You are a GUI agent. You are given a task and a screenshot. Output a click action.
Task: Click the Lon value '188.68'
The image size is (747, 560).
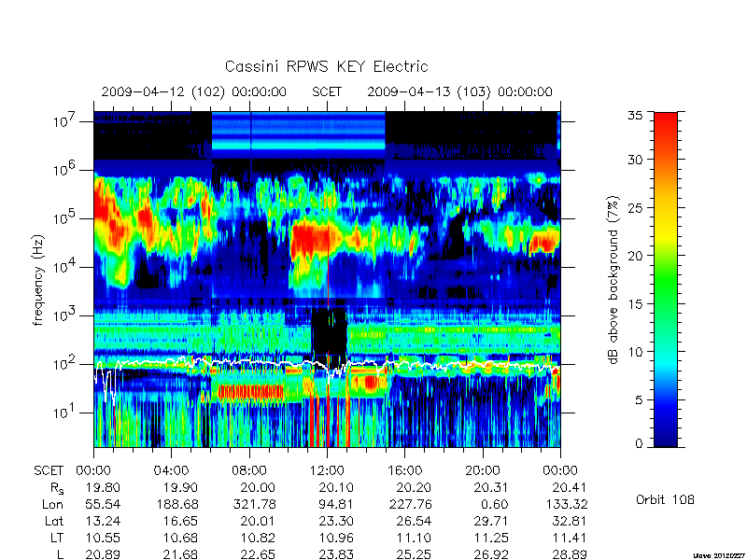(176, 504)
